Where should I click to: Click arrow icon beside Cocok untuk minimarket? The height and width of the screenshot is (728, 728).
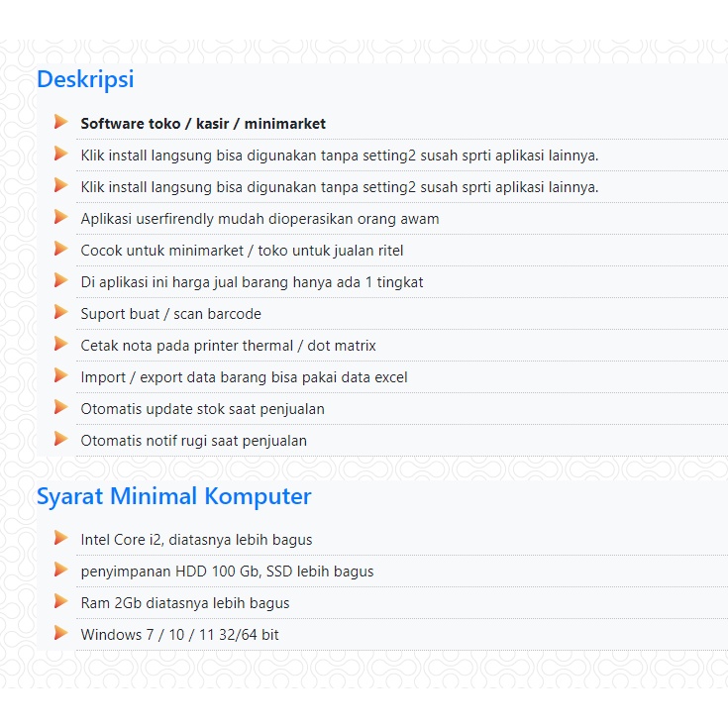(x=60, y=249)
